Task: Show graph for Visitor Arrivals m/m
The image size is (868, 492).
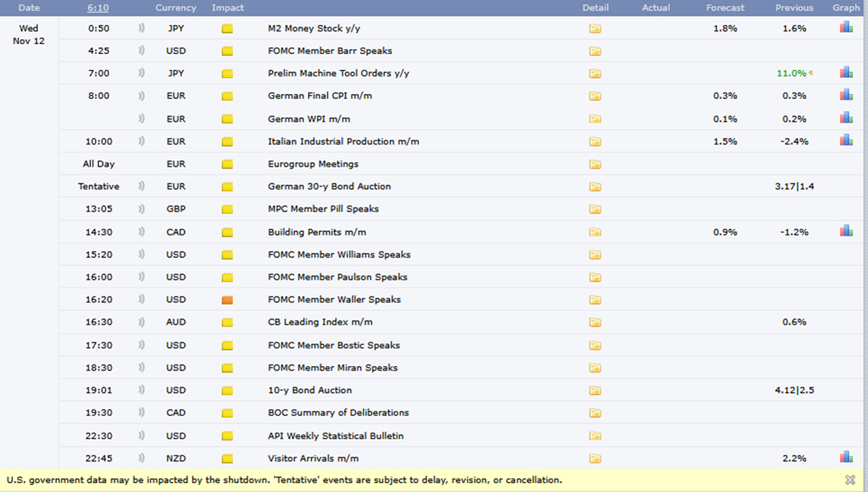Action: 846,457
